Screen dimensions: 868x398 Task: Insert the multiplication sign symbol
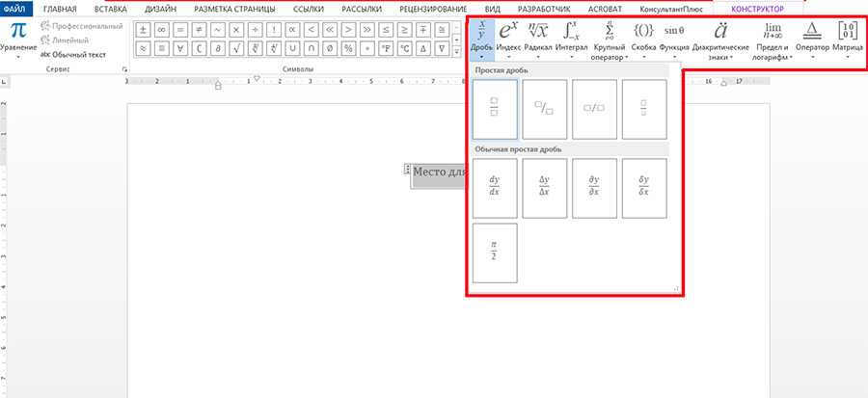tap(237, 30)
